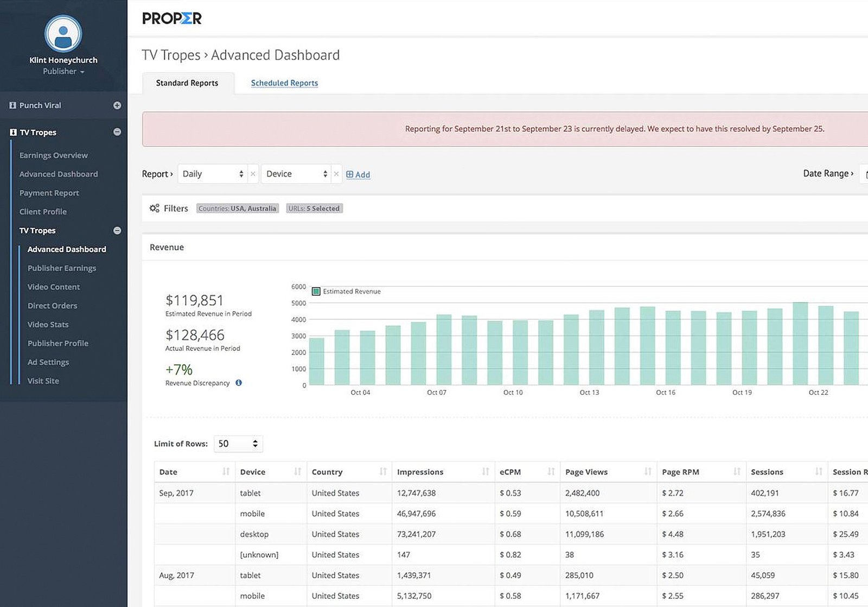
Task: Sort table by Impressions column icon
Action: point(485,472)
